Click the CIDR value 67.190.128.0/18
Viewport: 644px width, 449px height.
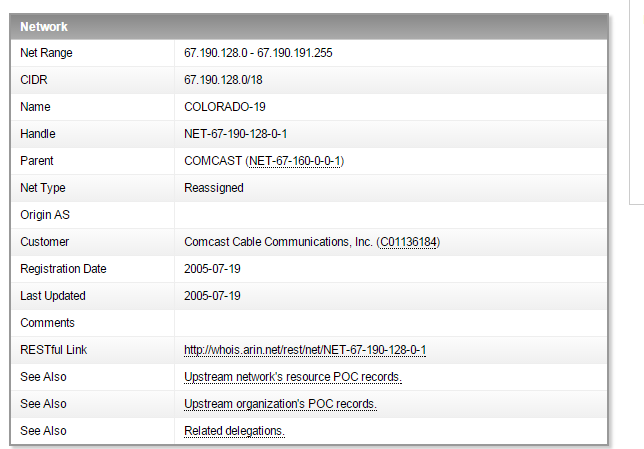click(222, 80)
